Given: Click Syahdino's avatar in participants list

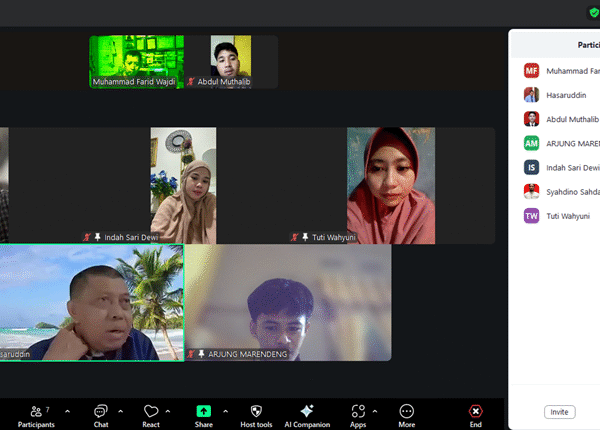Looking at the screenshot, I should pyautogui.click(x=532, y=192).
